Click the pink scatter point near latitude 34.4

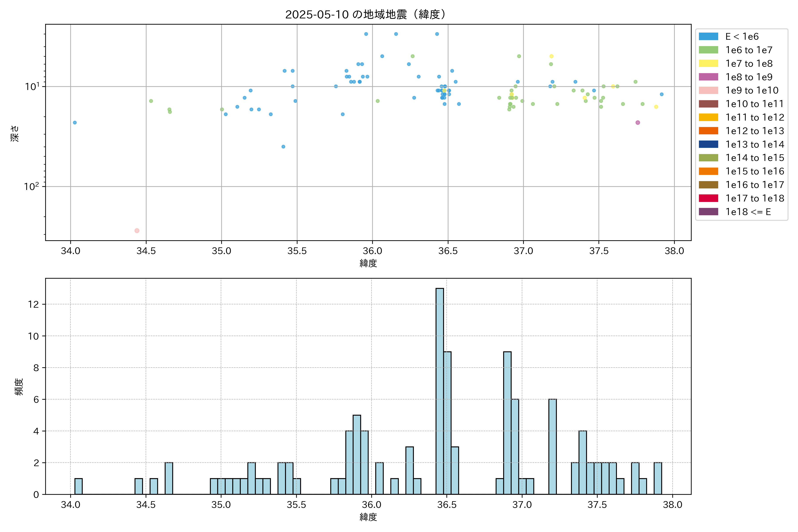point(137,231)
